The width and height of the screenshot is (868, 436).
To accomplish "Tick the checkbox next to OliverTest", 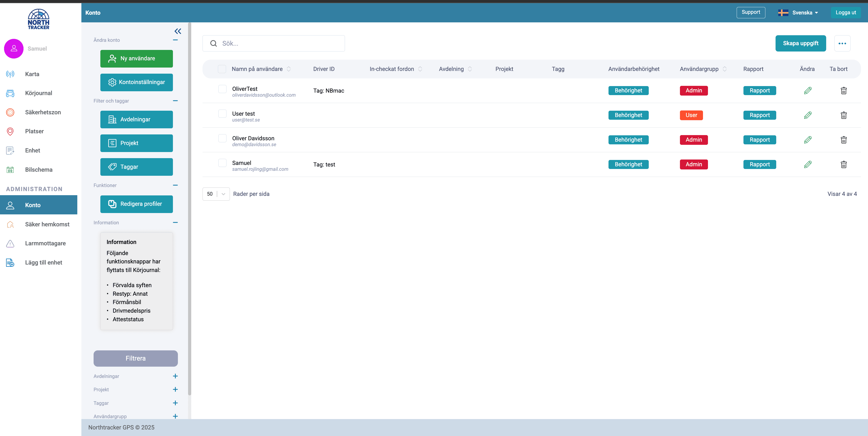I will tap(222, 89).
